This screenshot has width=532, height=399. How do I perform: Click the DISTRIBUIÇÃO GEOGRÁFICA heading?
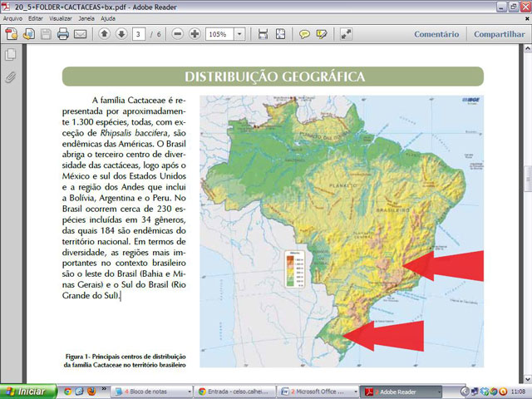[274, 76]
